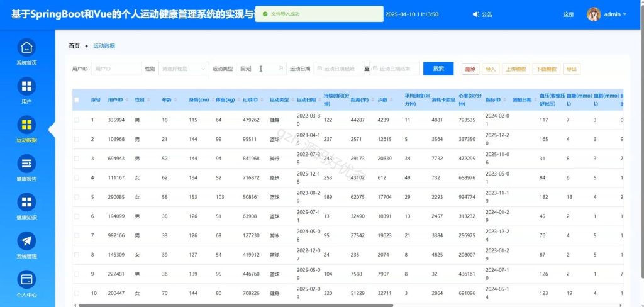
Task: Sort by 记录ID column arrows
Action: 262,100
